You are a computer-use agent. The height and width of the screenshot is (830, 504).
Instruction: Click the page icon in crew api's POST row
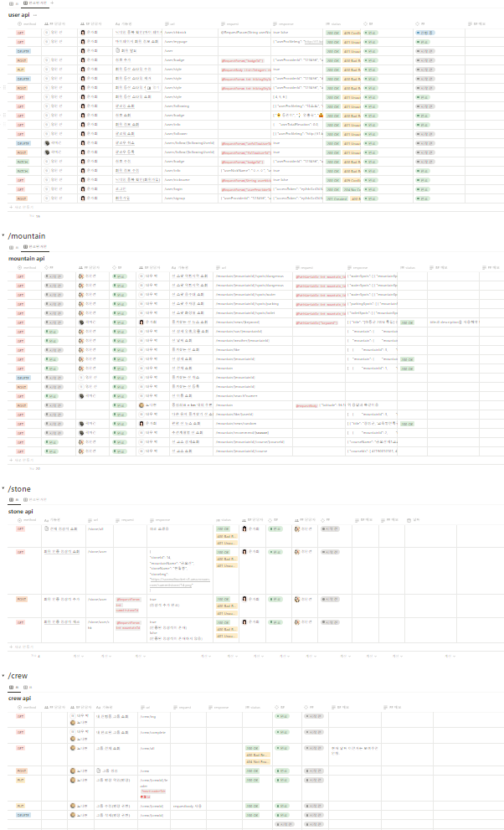99,770
